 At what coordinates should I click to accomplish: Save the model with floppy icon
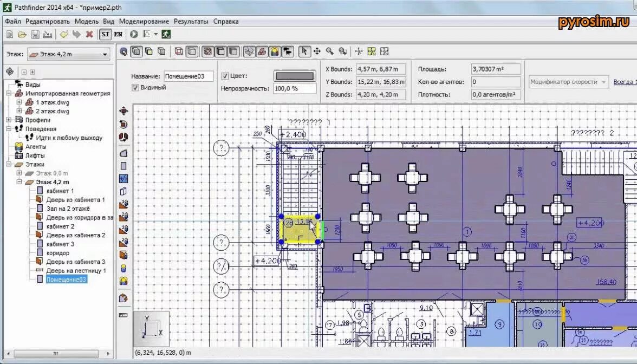tap(35, 35)
